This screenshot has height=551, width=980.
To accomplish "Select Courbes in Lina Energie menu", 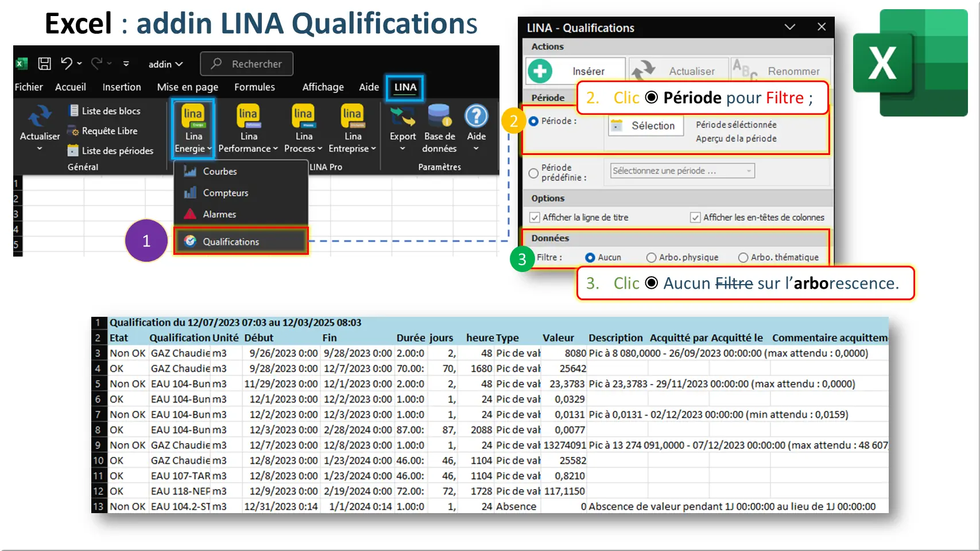I will tap(241, 171).
